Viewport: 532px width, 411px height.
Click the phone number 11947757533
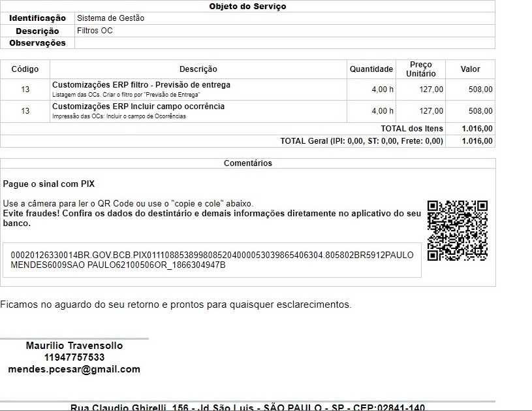pyautogui.click(x=74, y=357)
